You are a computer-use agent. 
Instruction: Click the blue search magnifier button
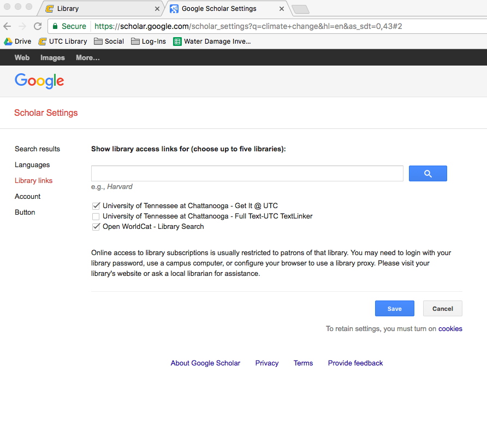[x=427, y=174]
